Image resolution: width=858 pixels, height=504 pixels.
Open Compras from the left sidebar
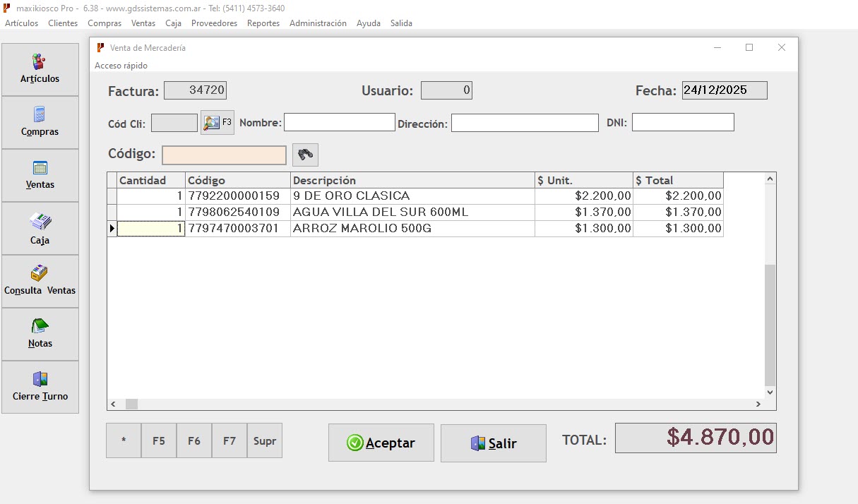[40, 121]
